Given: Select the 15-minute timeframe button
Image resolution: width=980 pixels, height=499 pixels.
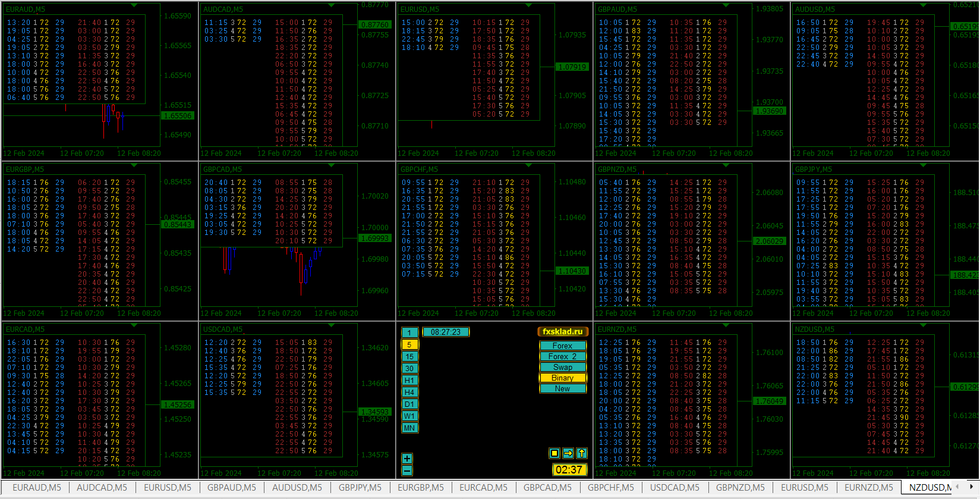Looking at the screenshot, I should pos(409,356).
